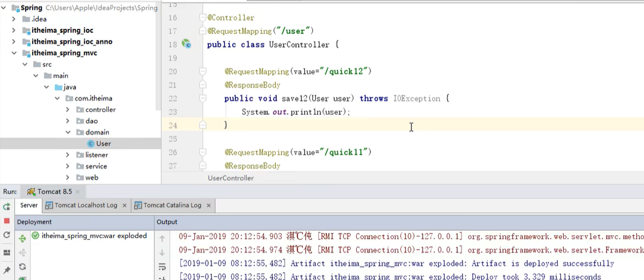The height and width of the screenshot is (280, 644).
Task: Expand the dao package
Action: coord(67,121)
